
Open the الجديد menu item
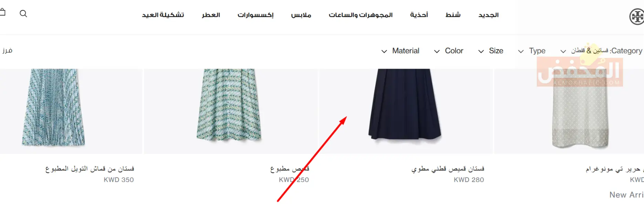[488, 15]
